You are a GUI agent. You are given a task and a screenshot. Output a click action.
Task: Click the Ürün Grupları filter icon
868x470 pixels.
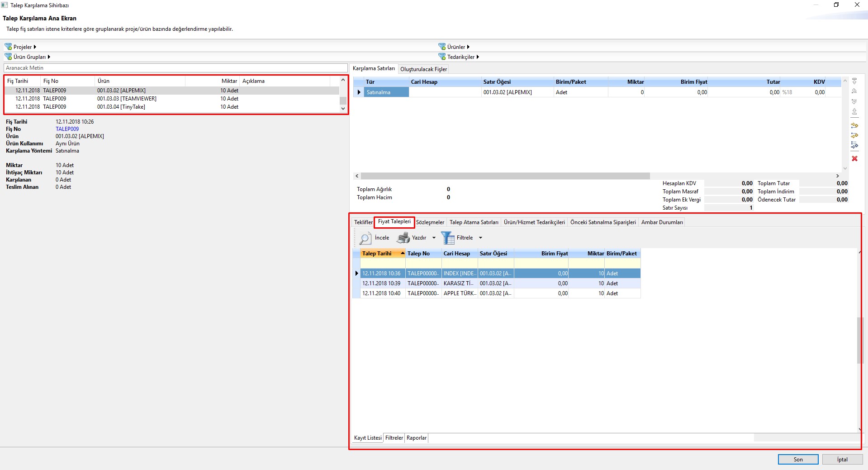[8, 57]
